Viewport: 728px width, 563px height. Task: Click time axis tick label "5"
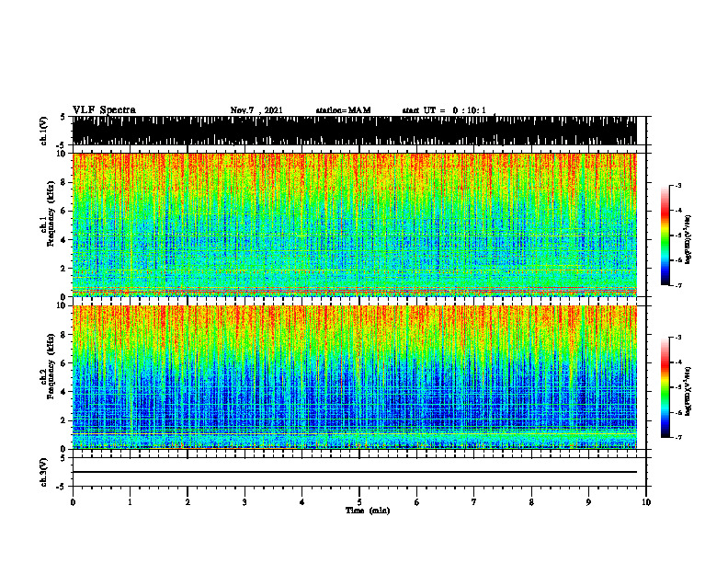359,502
